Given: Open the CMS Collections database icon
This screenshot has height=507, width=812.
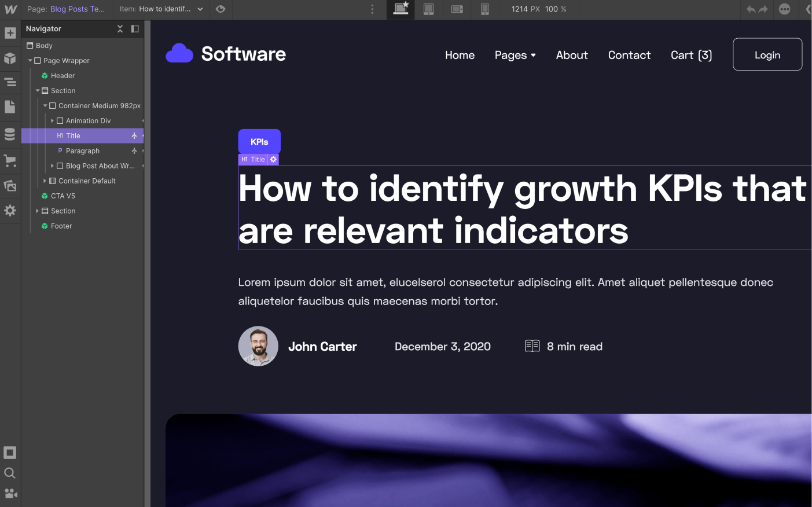Looking at the screenshot, I should (10, 134).
